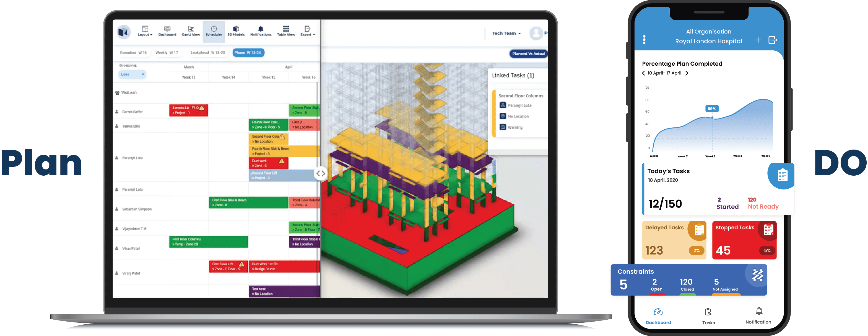Click the VisiLean group row
This screenshot has width=868, height=336.
pyautogui.click(x=216, y=93)
